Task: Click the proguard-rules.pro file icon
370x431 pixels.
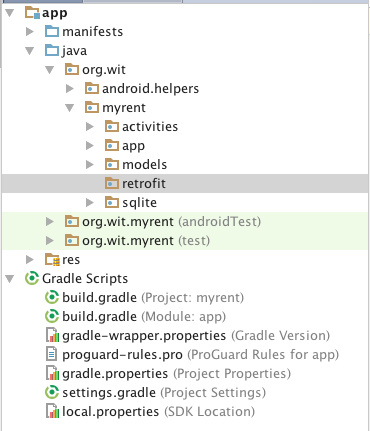Action: pos(51,354)
